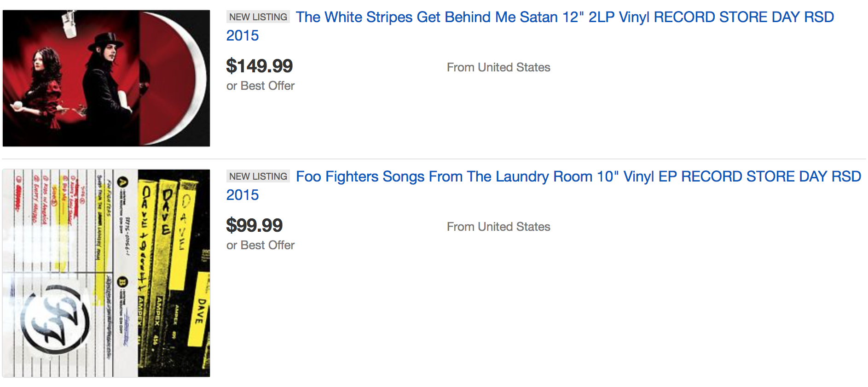Screen dimensions: 868x387
Task: Click 'RECORD STORE DAY RSD' in Foo Fighters title
Action: tap(771, 176)
